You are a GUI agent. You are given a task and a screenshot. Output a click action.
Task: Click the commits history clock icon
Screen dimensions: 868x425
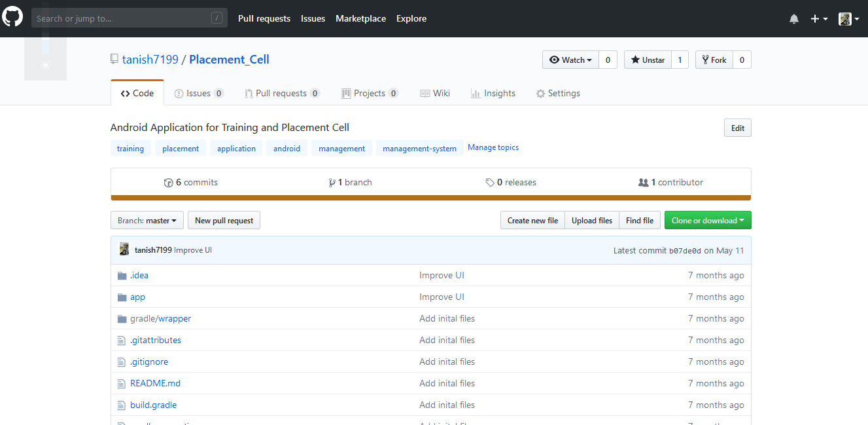168,183
